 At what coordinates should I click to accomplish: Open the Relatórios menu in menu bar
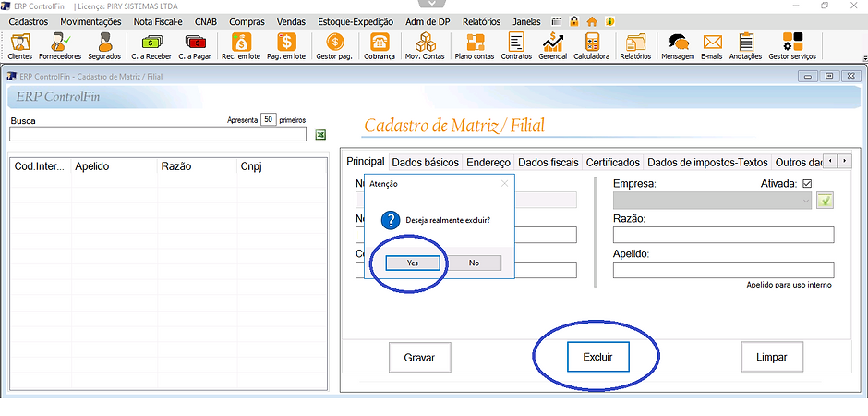coord(481,22)
